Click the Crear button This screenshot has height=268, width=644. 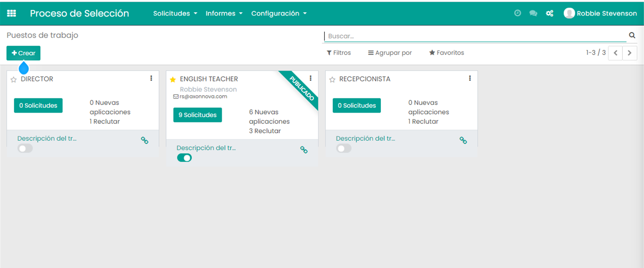pyautogui.click(x=24, y=53)
